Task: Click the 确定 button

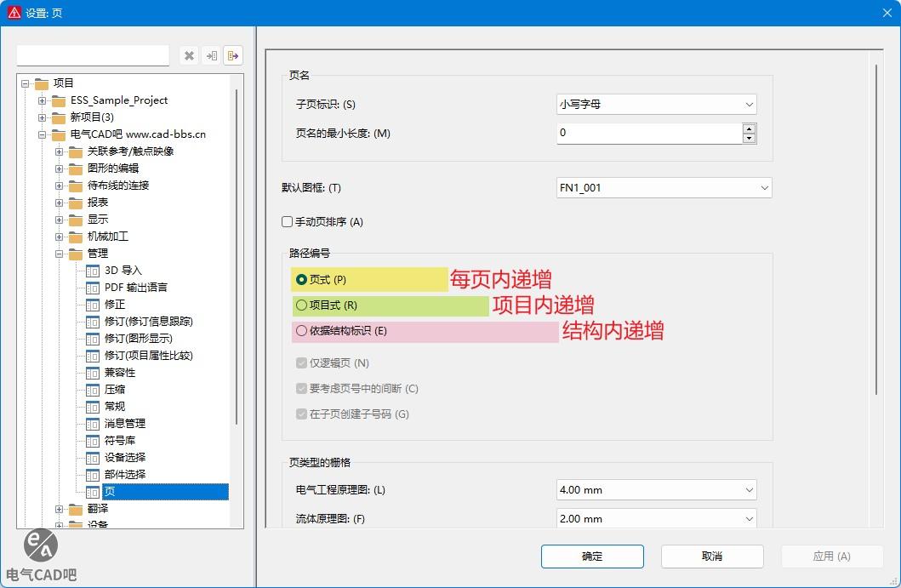Action: [x=592, y=557]
